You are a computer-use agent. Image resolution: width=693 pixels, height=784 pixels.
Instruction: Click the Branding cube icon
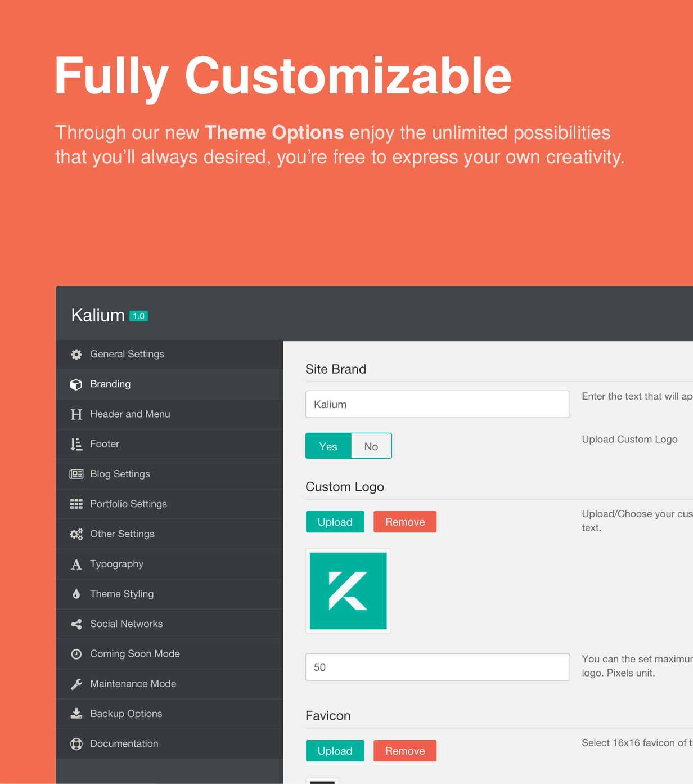pos(76,384)
